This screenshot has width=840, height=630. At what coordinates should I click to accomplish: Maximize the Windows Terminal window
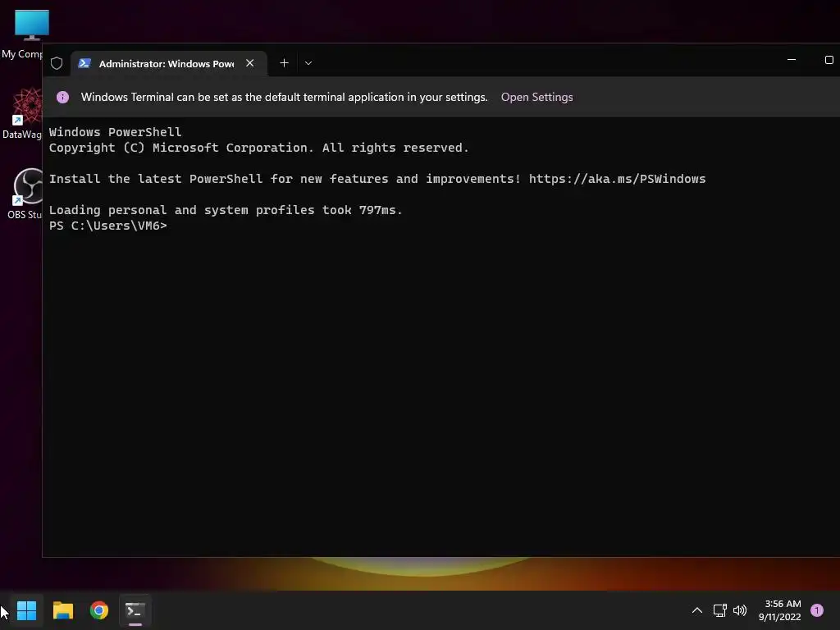point(829,60)
